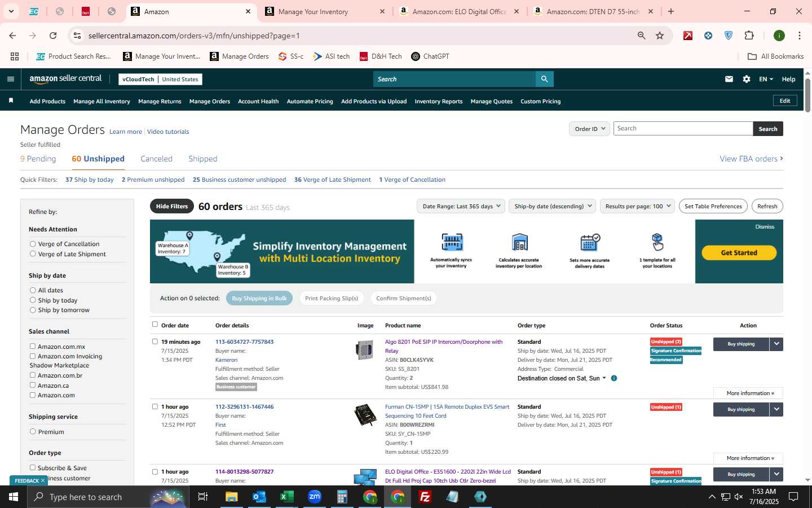Tick checkbox for order 113-6034727-7757843
The height and width of the screenshot is (508, 812).
(155, 341)
